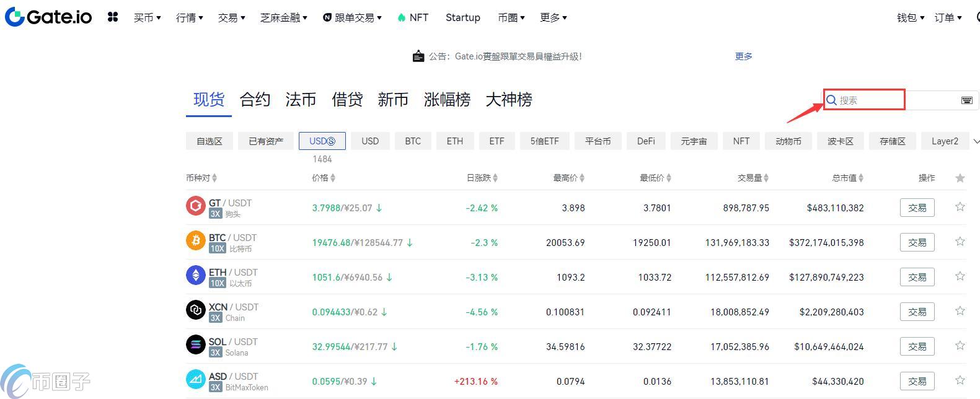Click the Gate.io logo
This screenshot has height=399, width=980.
point(48,17)
